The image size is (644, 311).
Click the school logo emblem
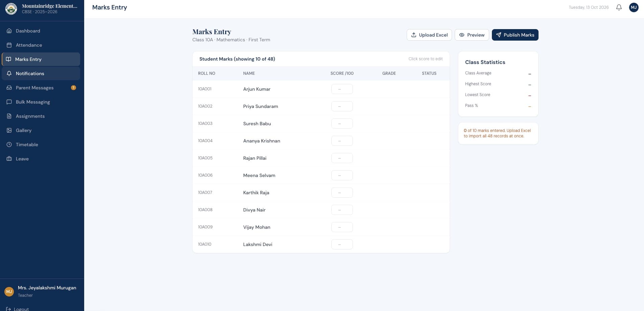11,9
